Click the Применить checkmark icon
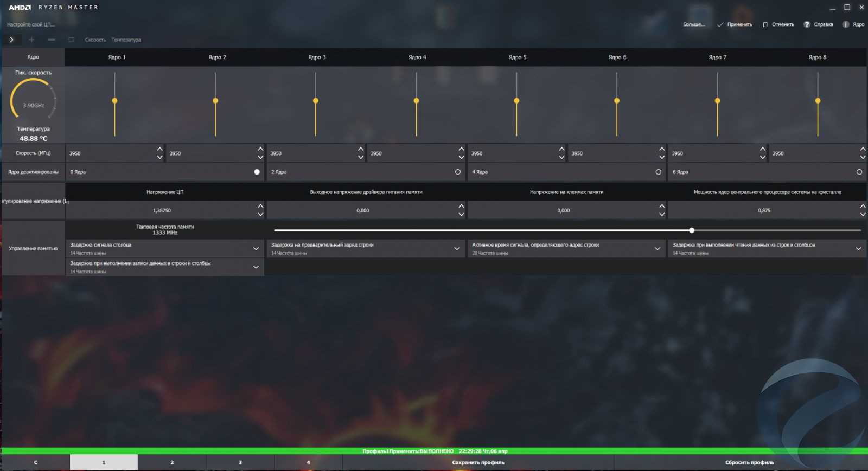 [x=720, y=24]
